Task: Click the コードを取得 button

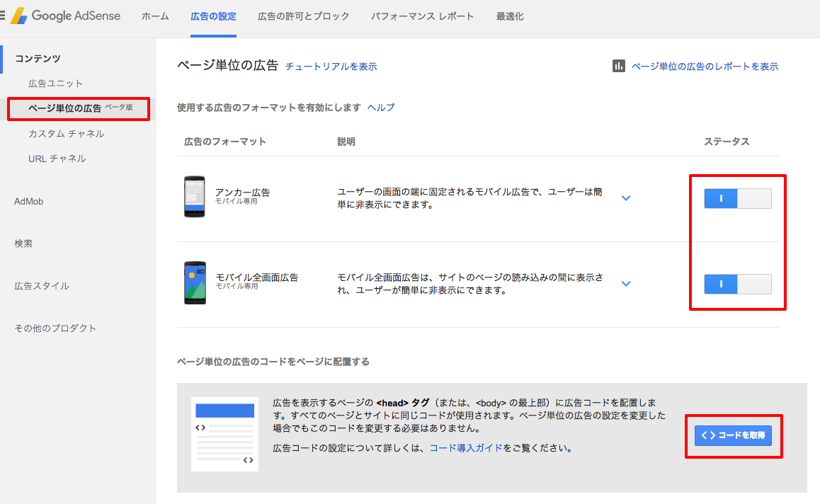Action: coord(733,435)
